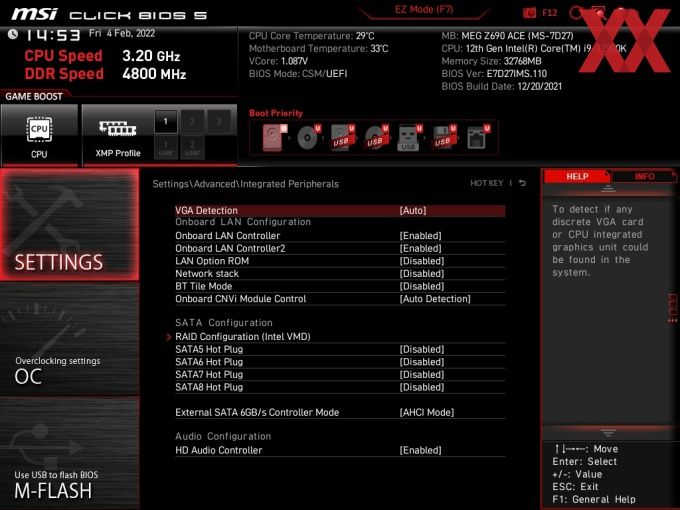Viewport: 680px width, 510px height.
Task: Click the BIOS Mode CSM/UEFI text
Action: pyautogui.click(x=298, y=74)
